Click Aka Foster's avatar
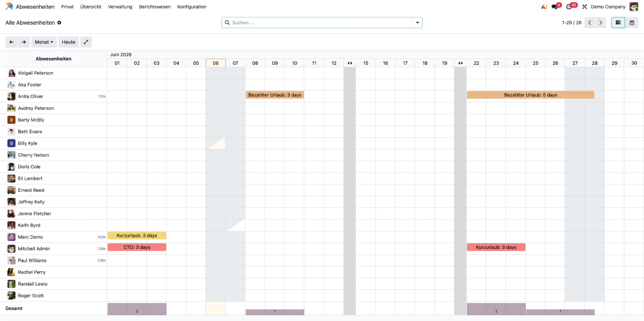The image size is (644, 321). pyautogui.click(x=11, y=85)
